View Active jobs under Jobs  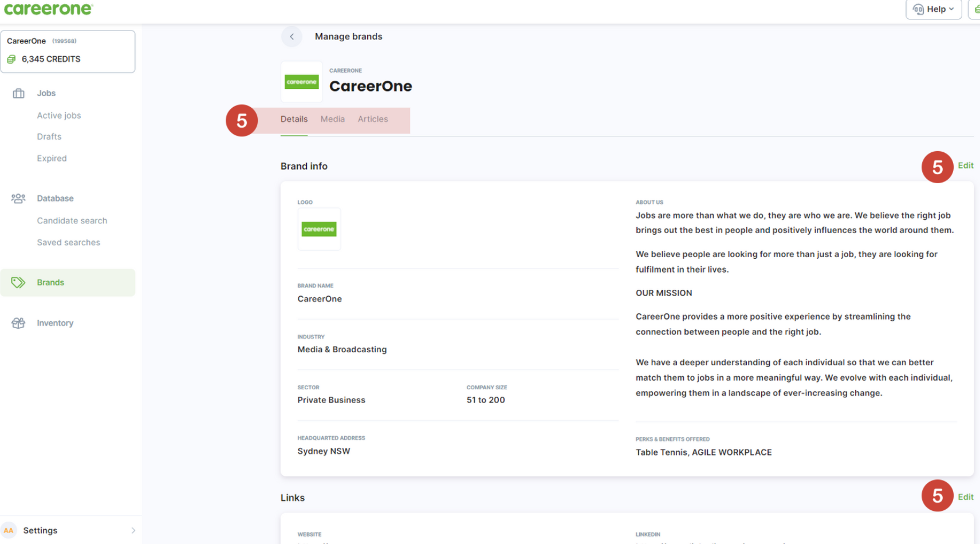click(x=59, y=115)
